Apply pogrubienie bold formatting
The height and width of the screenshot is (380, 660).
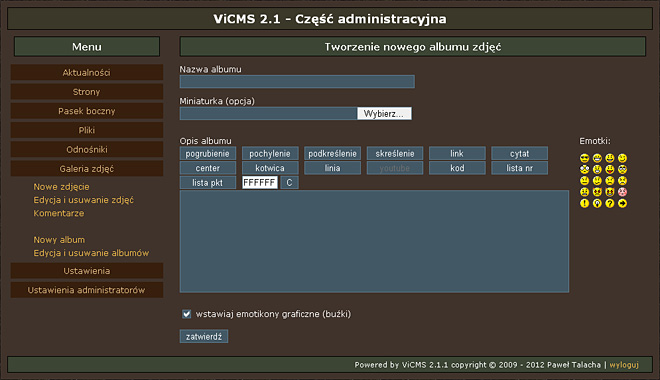(x=208, y=154)
